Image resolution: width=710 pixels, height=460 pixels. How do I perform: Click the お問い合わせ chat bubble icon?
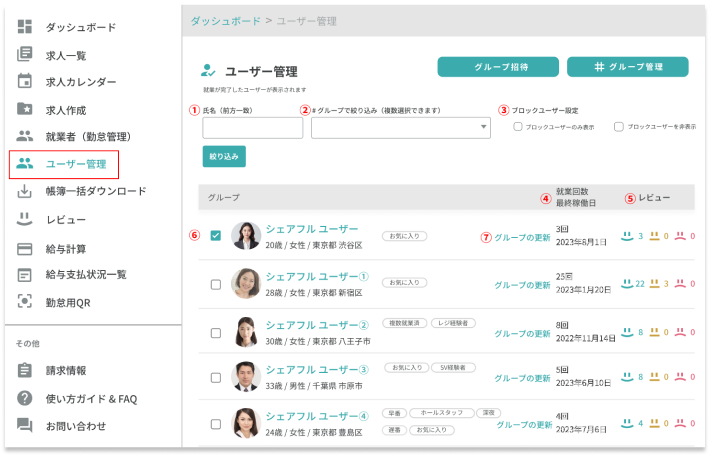[25, 425]
